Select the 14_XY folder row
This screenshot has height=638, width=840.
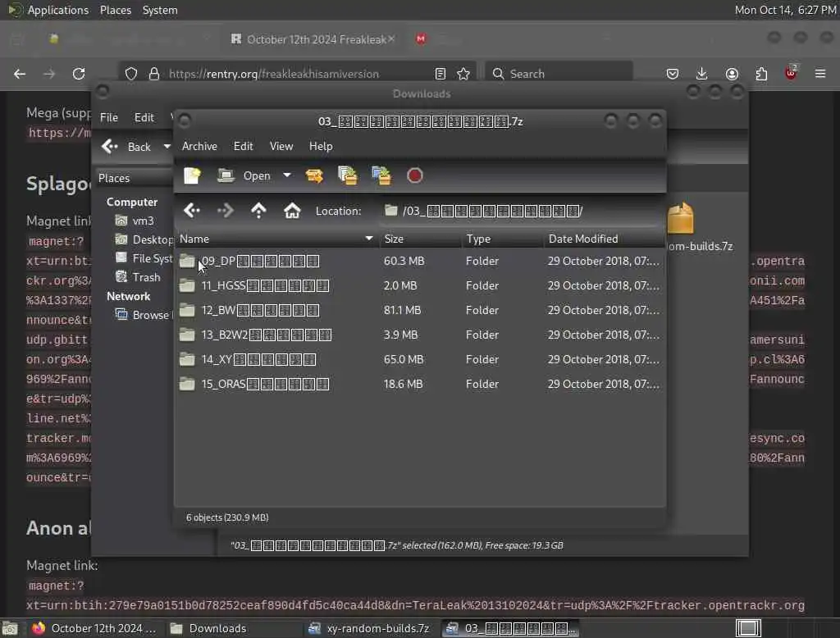click(420, 359)
